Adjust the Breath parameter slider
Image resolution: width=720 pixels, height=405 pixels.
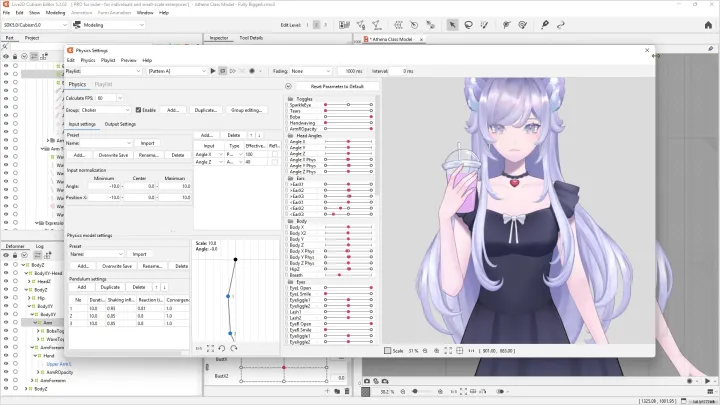click(349, 275)
